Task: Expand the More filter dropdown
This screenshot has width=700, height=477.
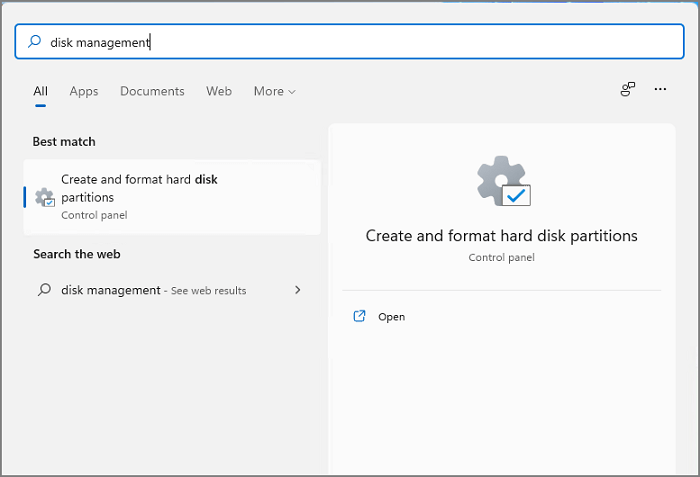Action: pyautogui.click(x=274, y=91)
